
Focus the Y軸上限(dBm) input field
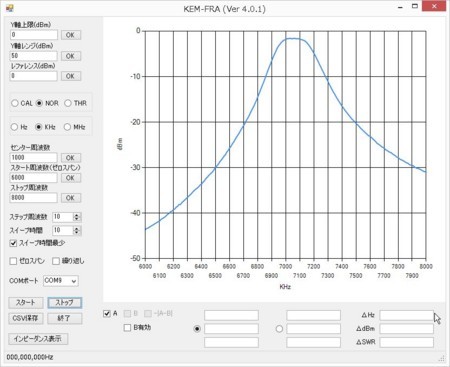pyautogui.click(x=34, y=35)
